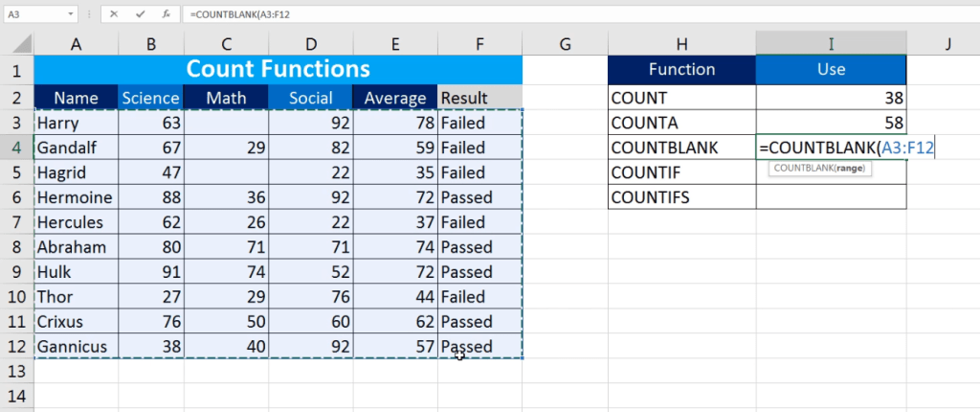
Task: Click the Count Functions title cell
Action: tap(278, 69)
